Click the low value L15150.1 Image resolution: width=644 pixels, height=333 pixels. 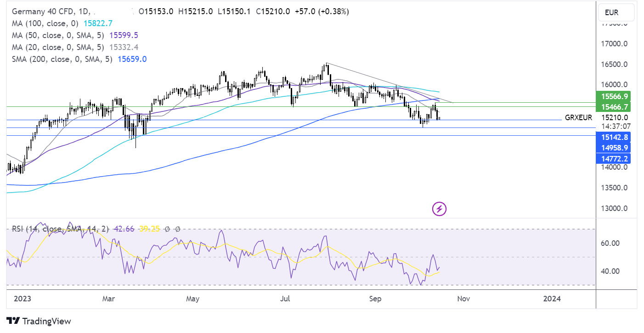[x=234, y=11]
